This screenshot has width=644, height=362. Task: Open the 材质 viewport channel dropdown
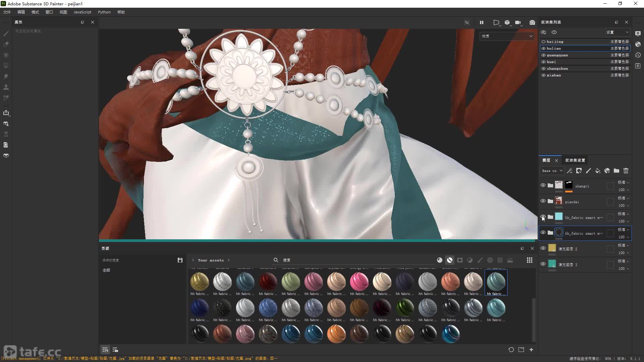507,36
